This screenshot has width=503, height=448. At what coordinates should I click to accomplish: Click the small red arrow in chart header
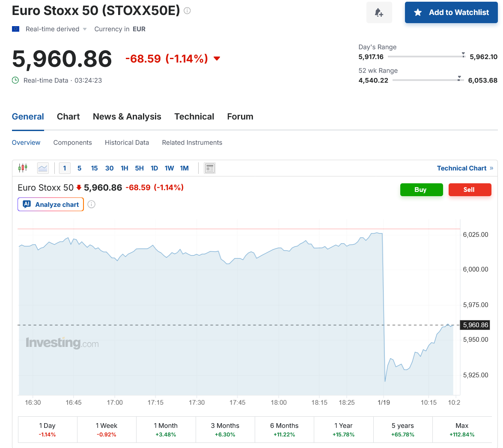79,188
